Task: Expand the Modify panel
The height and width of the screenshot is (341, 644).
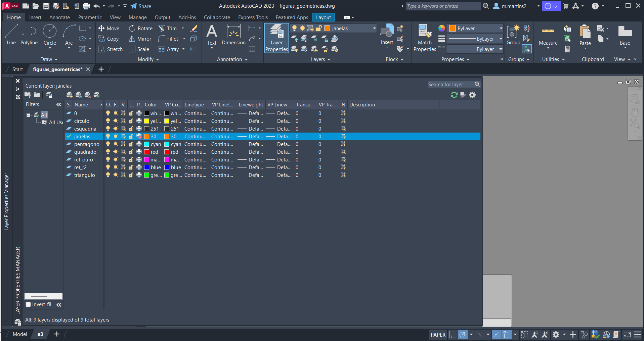Action: pos(148,59)
